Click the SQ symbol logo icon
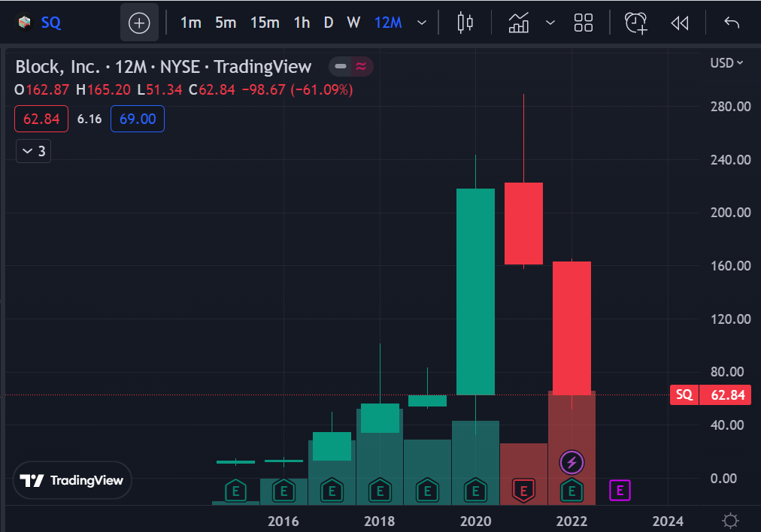761x532 pixels. pyautogui.click(x=24, y=23)
